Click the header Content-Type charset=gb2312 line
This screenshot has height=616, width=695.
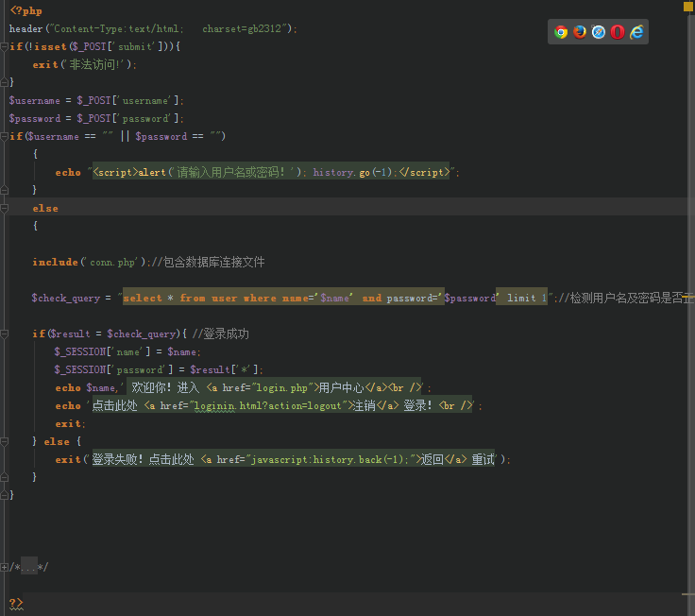pyautogui.click(x=153, y=29)
